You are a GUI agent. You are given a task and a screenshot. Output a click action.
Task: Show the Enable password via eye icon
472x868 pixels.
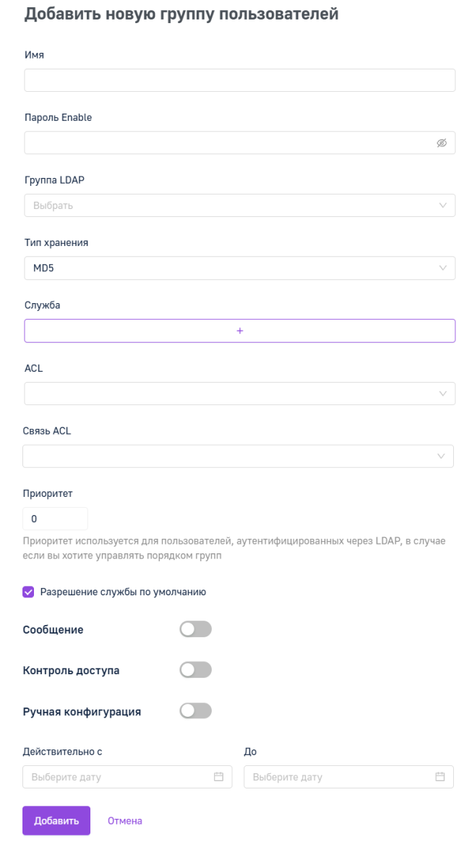click(442, 143)
